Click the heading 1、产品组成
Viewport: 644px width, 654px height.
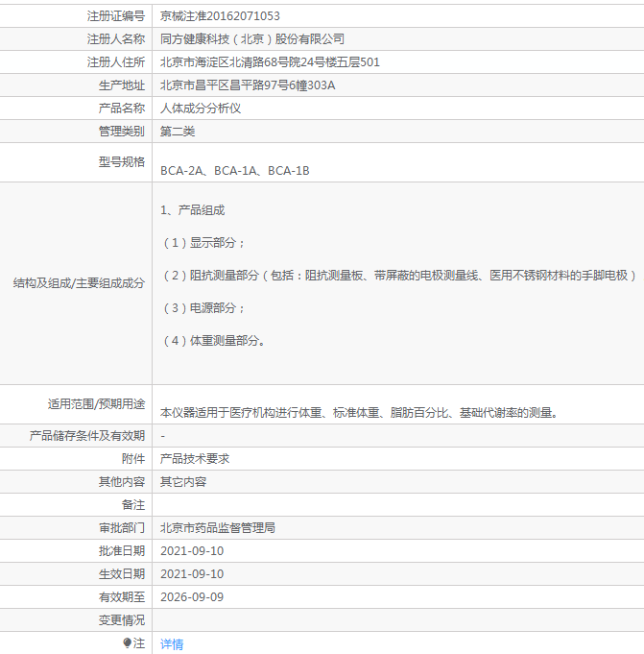[193, 210]
